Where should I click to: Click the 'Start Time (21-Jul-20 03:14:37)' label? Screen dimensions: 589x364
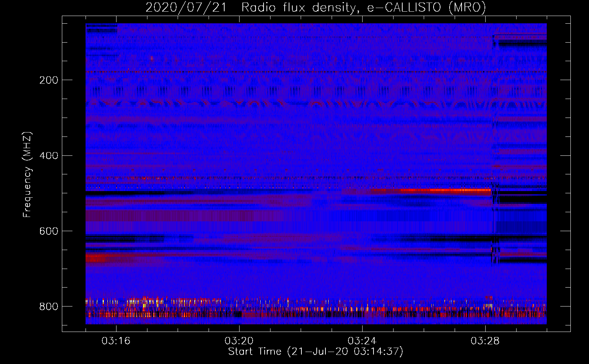pos(316,352)
